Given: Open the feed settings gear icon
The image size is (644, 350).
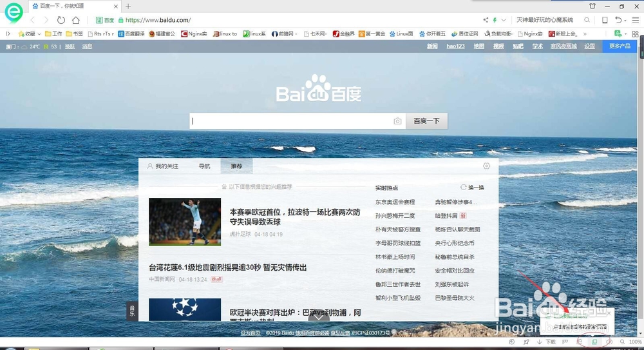Looking at the screenshot, I should pos(486,166).
